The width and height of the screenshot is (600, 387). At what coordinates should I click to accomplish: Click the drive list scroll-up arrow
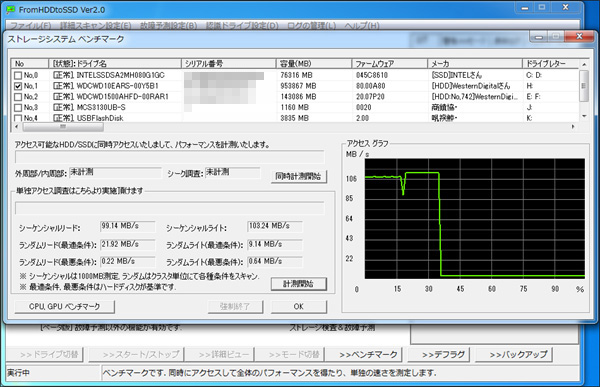click(584, 64)
